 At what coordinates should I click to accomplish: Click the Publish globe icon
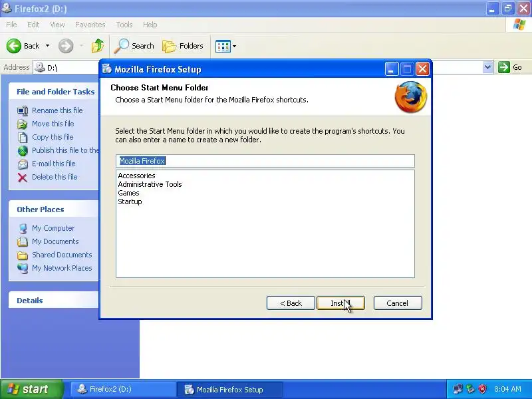23,151
